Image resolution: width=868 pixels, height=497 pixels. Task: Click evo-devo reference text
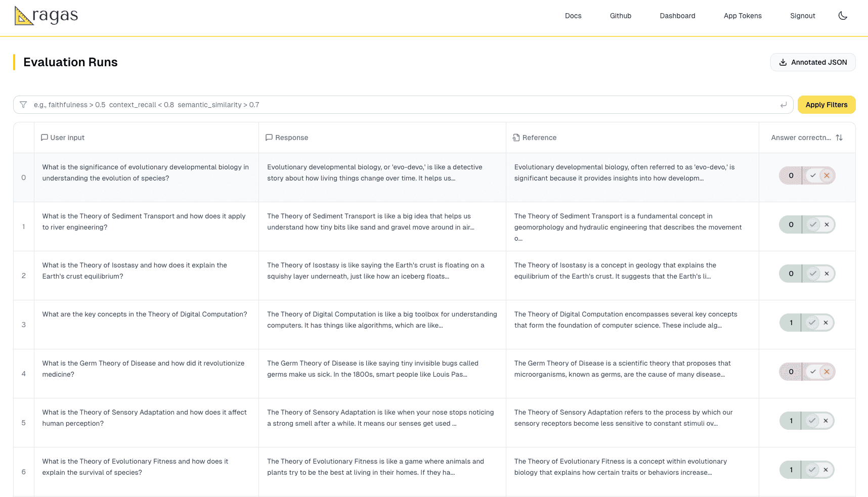tap(625, 172)
